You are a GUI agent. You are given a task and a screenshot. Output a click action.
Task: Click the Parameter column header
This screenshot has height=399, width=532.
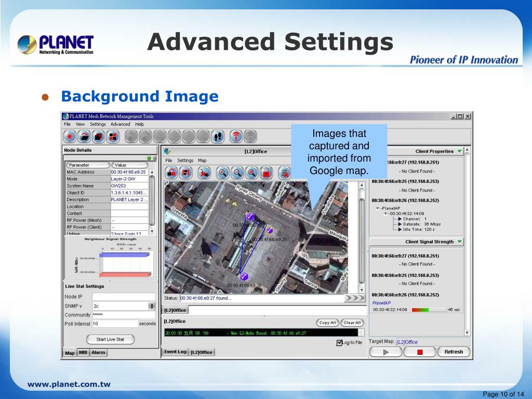[x=88, y=165]
